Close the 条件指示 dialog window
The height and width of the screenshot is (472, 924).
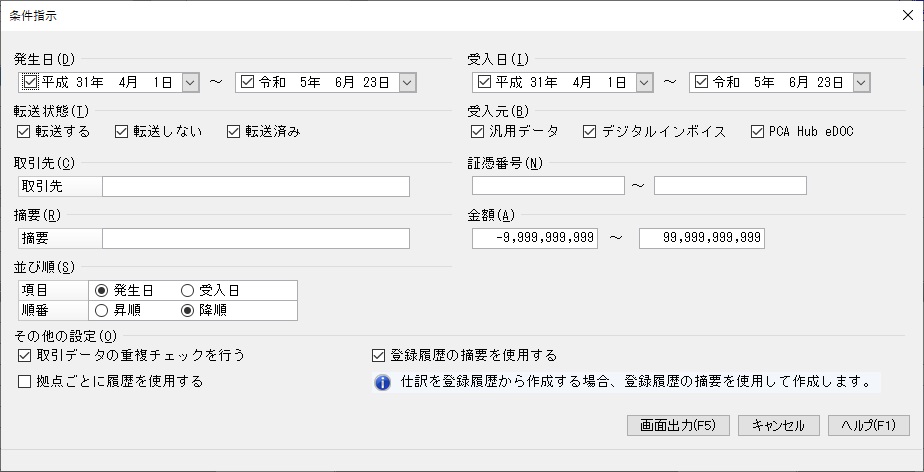pos(907,14)
